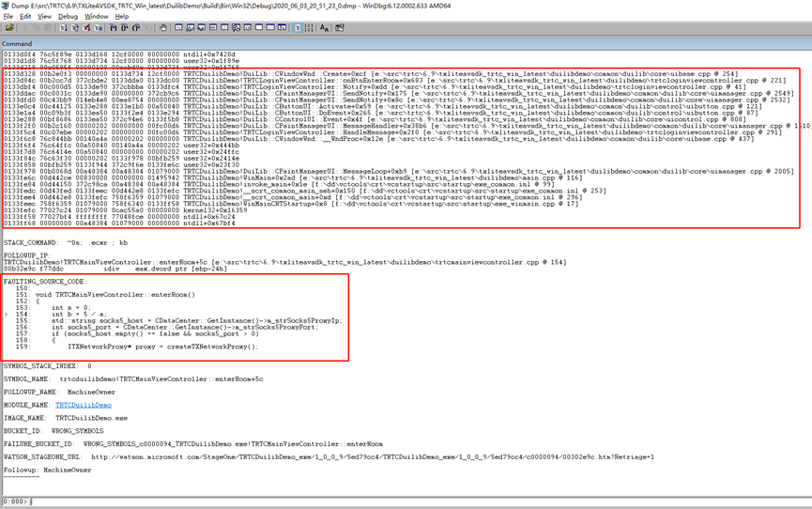Click the last stack line ntdll+0x67bf4
Image resolution: width=812 pixels, height=509 pixels.
(119, 223)
